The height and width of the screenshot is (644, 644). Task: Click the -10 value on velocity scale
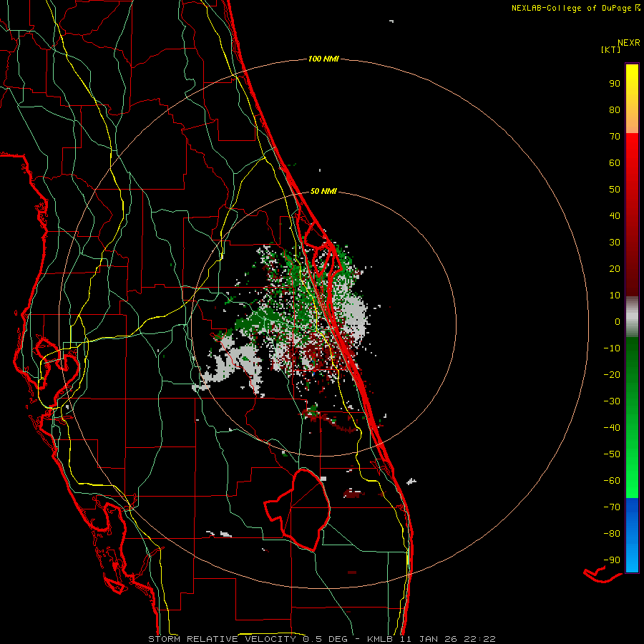pyautogui.click(x=612, y=348)
